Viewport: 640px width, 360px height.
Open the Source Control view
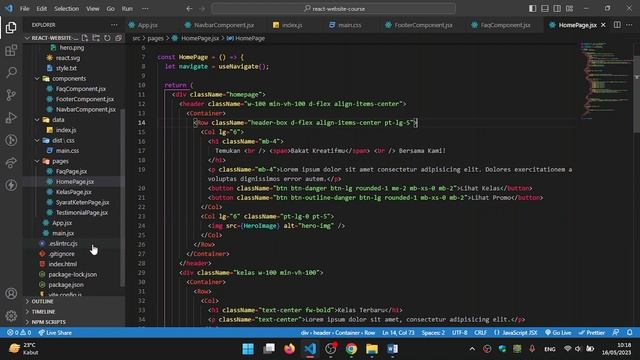[x=11, y=95]
